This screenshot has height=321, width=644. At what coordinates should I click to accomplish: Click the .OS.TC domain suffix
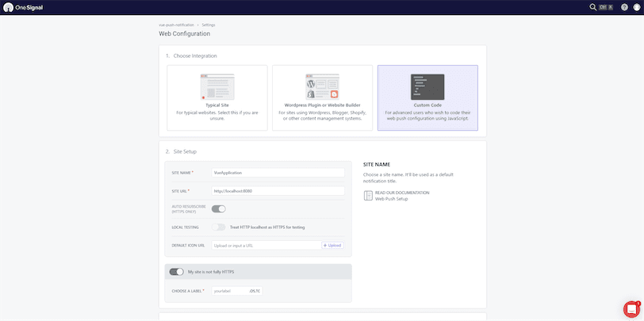coord(255,291)
